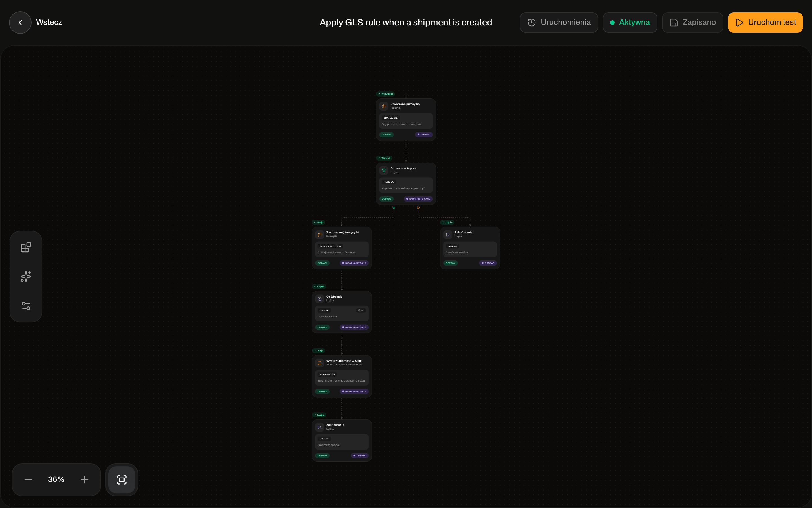Click the filter icon on Dopasowanie pola
The width and height of the screenshot is (812, 508).
tap(383, 170)
